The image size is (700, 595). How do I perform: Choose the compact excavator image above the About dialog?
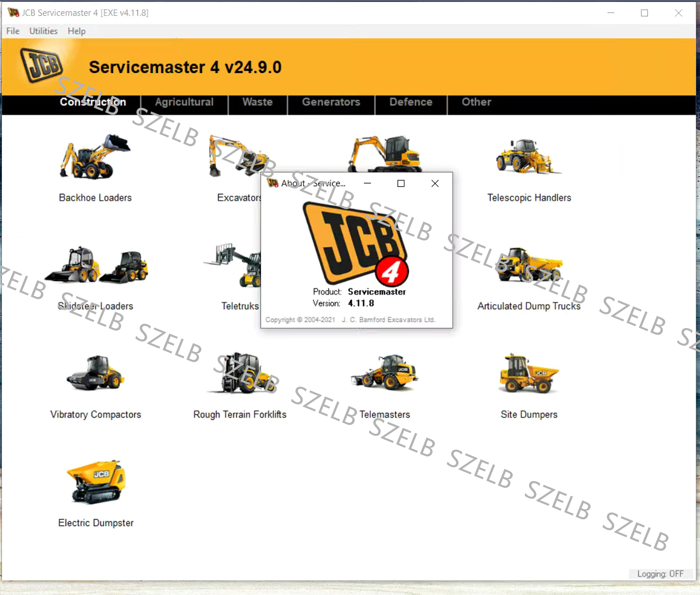[x=384, y=154]
